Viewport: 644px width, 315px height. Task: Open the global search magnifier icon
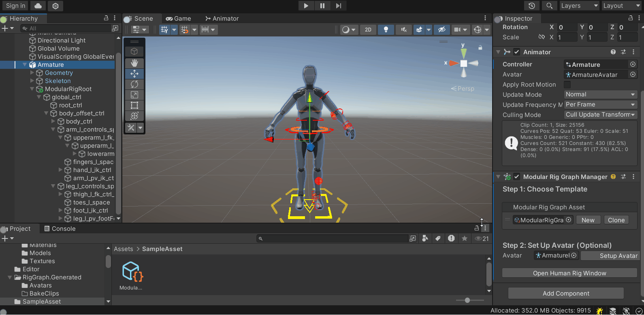coord(549,6)
